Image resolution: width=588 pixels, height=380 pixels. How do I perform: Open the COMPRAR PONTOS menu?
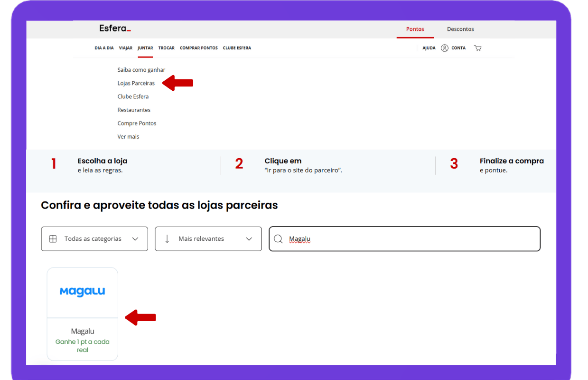[x=198, y=48]
